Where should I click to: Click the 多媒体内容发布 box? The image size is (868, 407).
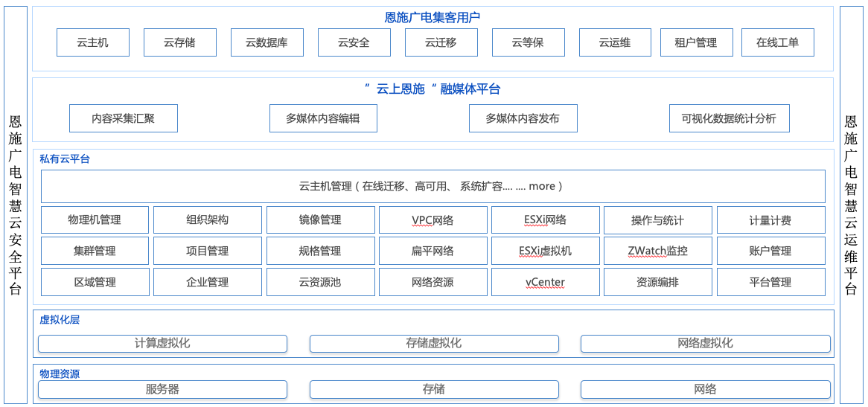point(523,118)
